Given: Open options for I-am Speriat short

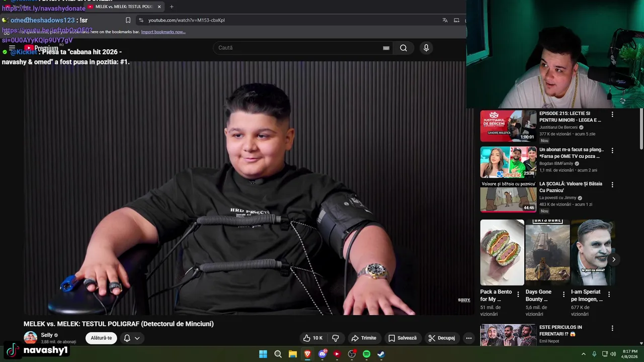Looking at the screenshot, I should [609, 294].
